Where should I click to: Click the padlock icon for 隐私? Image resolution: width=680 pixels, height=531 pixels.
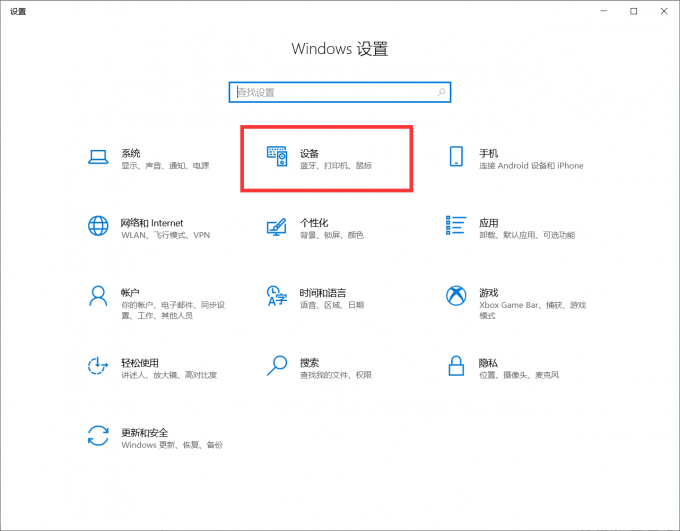pyautogui.click(x=456, y=366)
